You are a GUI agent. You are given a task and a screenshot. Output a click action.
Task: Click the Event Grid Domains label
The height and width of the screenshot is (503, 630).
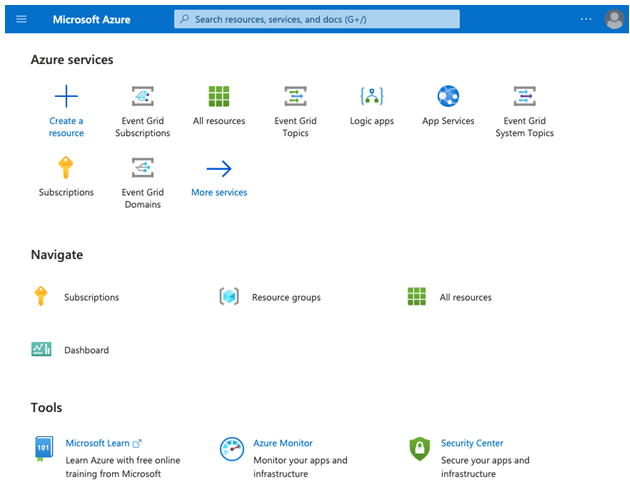pyautogui.click(x=143, y=198)
